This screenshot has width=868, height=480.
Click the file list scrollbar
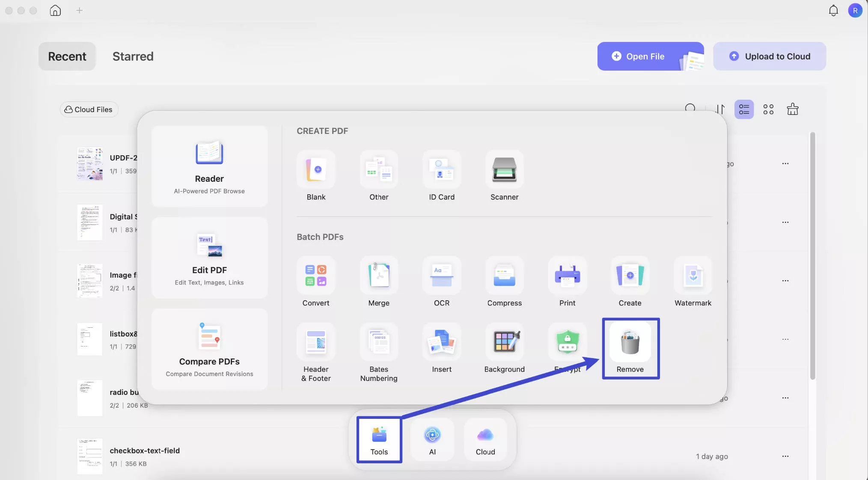click(x=812, y=256)
